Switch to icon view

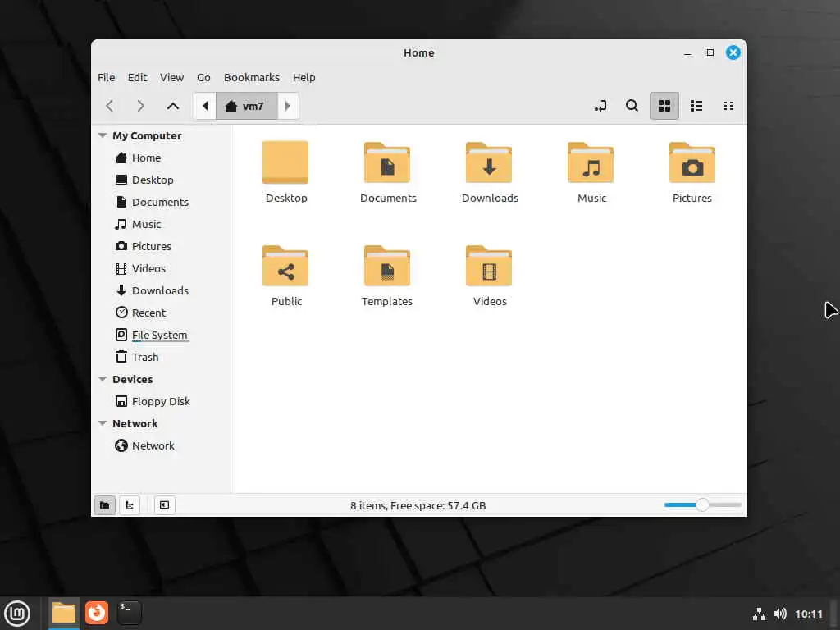pos(664,106)
